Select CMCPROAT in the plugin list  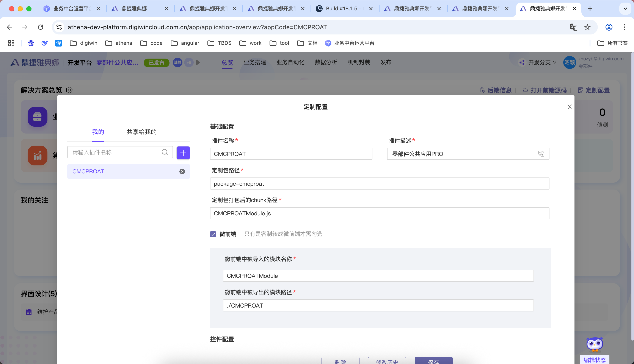tap(129, 171)
